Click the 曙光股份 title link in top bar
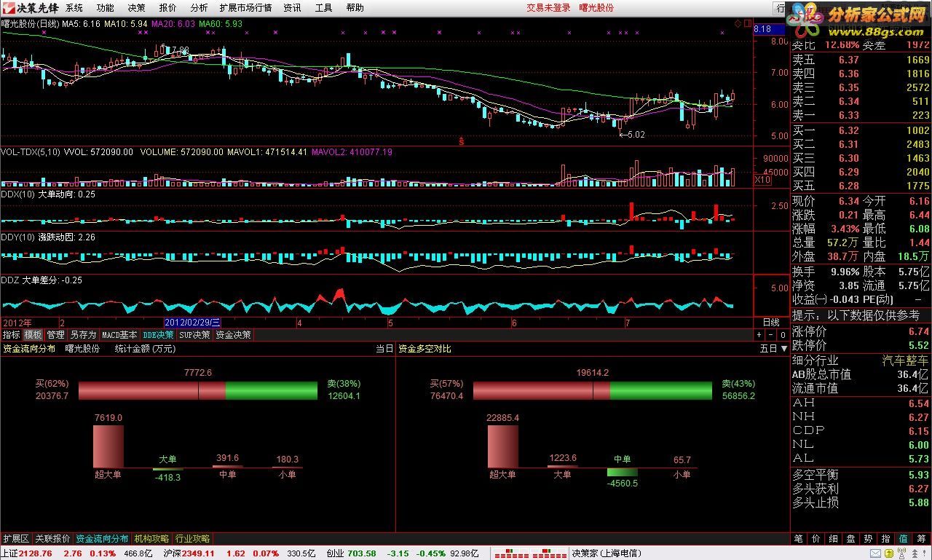Image resolution: width=932 pixels, height=560 pixels. pos(596,7)
